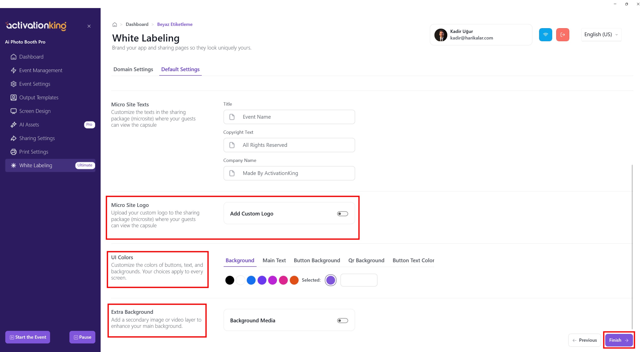644x352 pixels.
Task: Select the Button Background color tab
Action: [317, 260]
